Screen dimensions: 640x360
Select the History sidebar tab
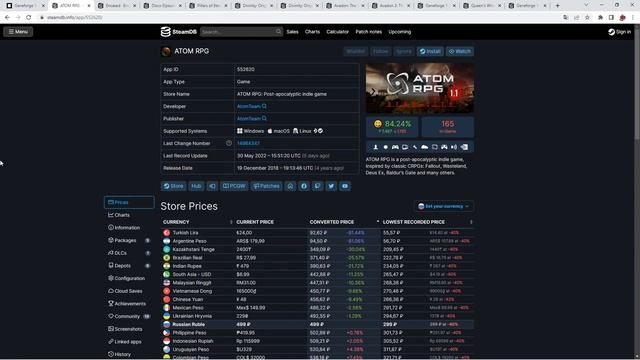coord(129,354)
